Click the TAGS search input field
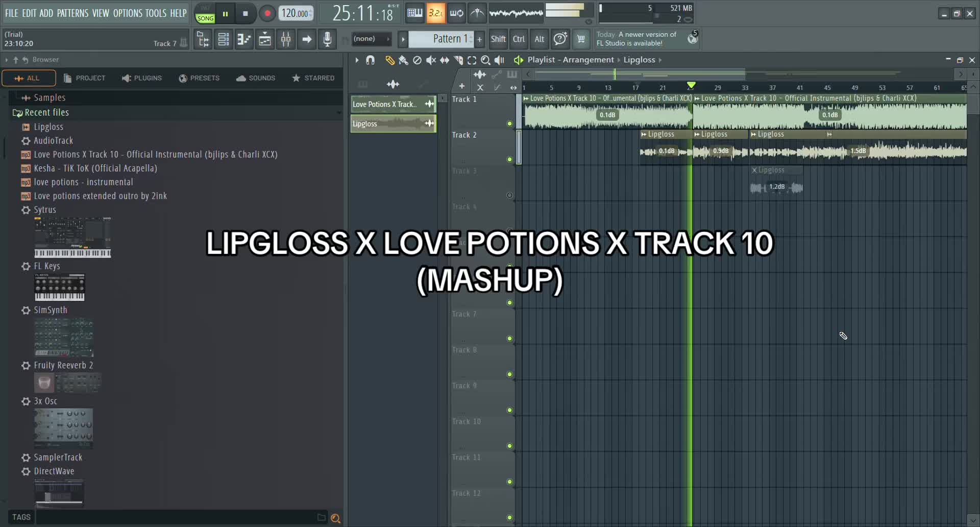This screenshot has height=527, width=980. [176, 517]
